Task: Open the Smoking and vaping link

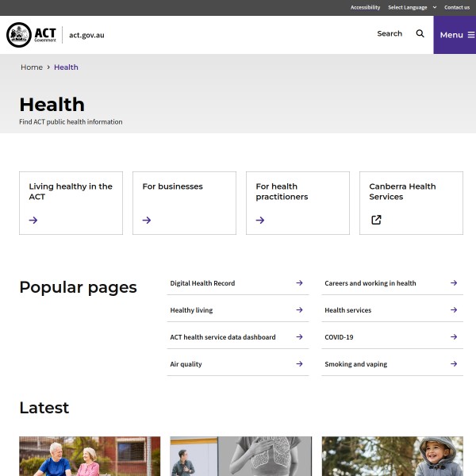Action: pos(355,364)
